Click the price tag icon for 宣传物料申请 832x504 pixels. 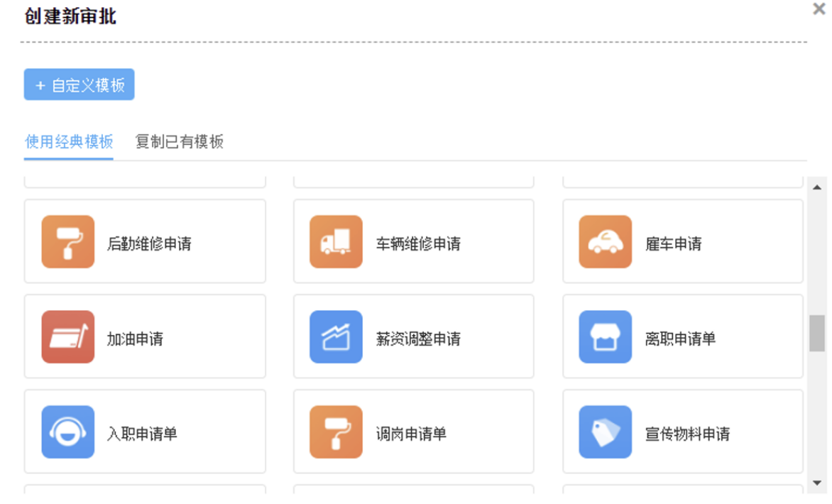click(x=605, y=432)
